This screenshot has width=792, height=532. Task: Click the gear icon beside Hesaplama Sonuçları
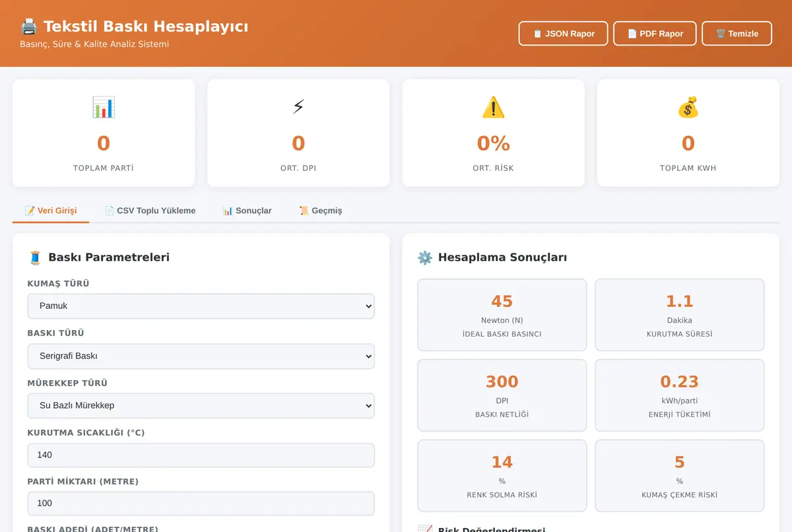click(425, 257)
